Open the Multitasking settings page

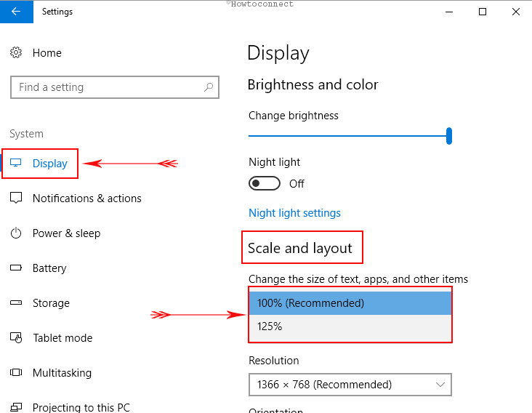tap(62, 373)
